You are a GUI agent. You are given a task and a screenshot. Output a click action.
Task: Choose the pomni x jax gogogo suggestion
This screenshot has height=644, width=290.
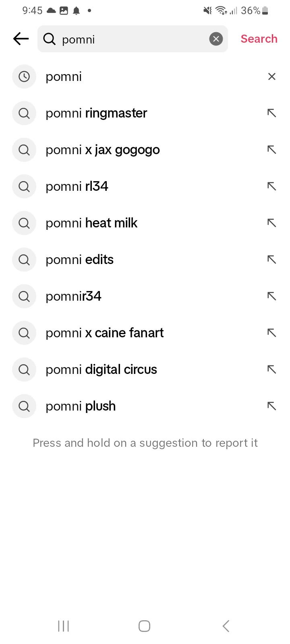pos(103,150)
